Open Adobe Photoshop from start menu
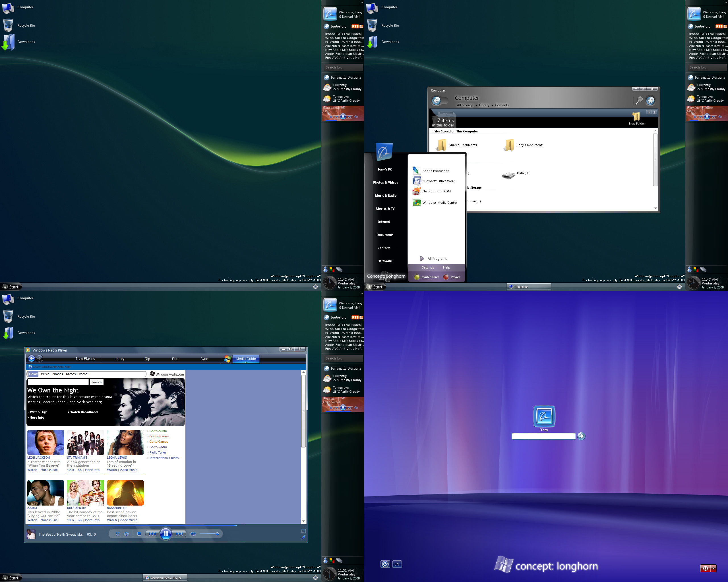Screen dimensions: 728x582 point(434,171)
